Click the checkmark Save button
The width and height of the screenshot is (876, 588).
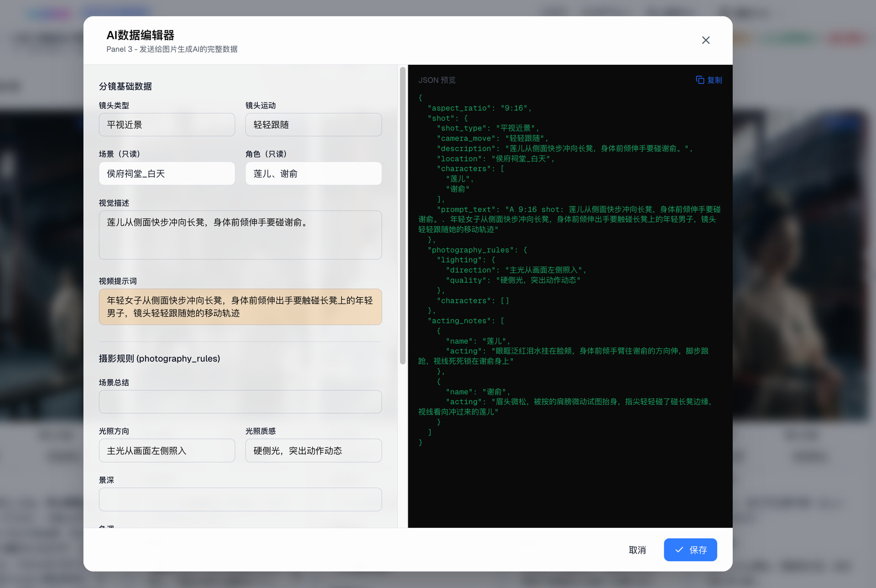[690, 550]
